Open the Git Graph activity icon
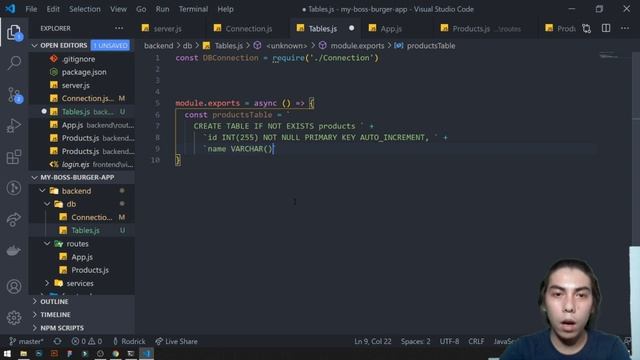This screenshot has height=360, width=640. point(14,188)
